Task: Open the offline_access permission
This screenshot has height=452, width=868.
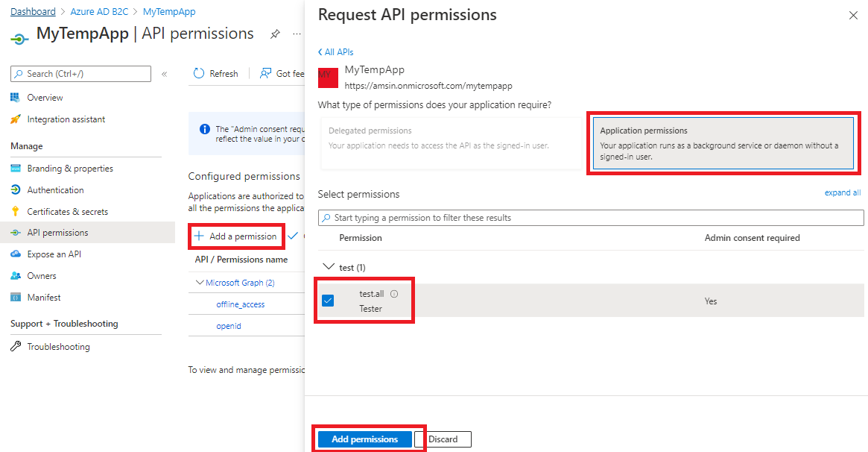Action: pyautogui.click(x=240, y=304)
